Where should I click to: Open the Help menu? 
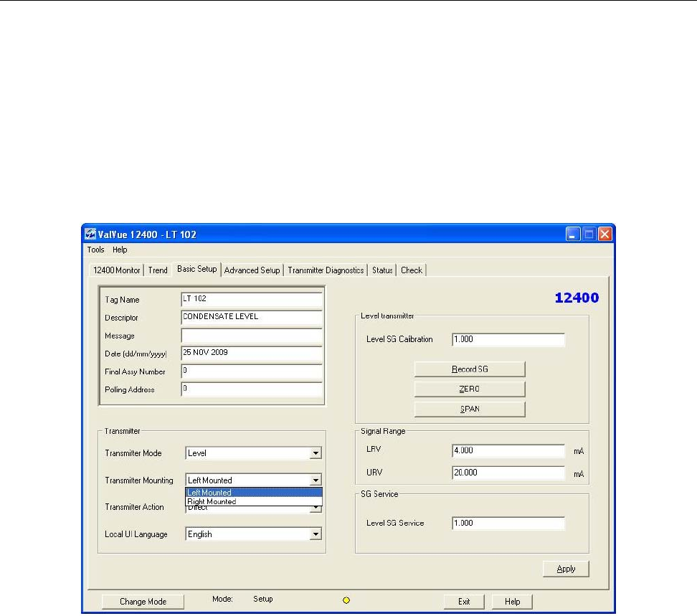click(120, 250)
